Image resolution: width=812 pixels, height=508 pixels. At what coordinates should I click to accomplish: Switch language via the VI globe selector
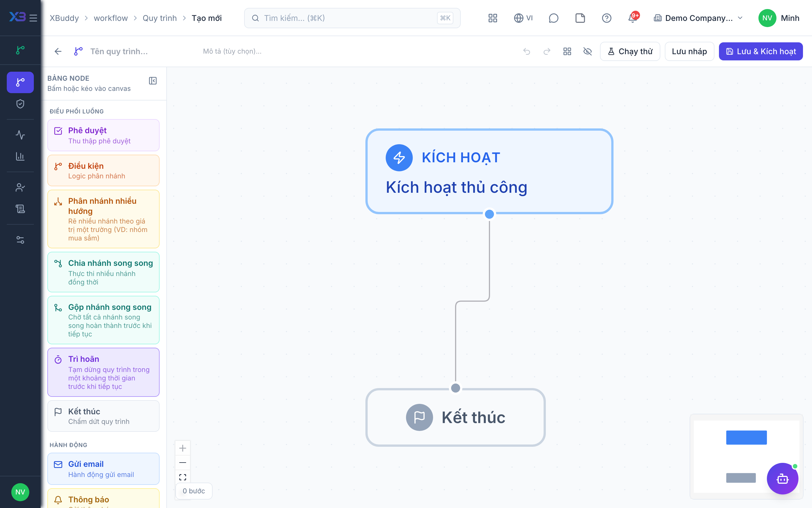tap(523, 18)
